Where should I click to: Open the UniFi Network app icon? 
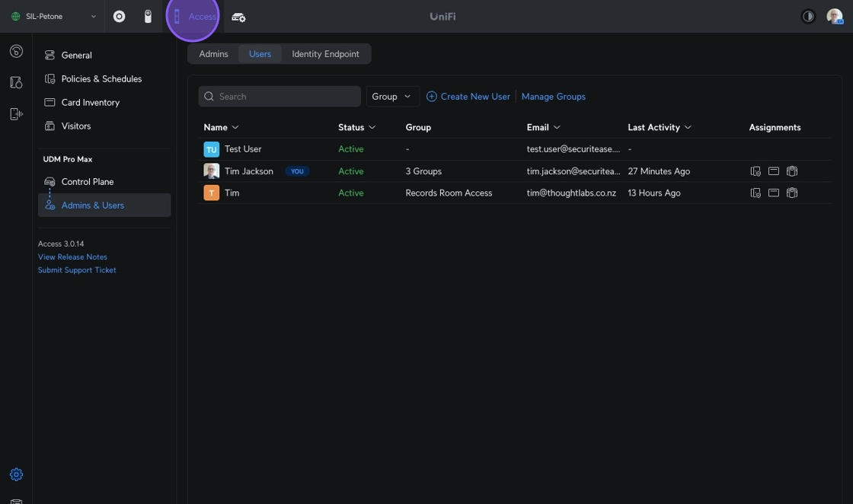coord(119,16)
